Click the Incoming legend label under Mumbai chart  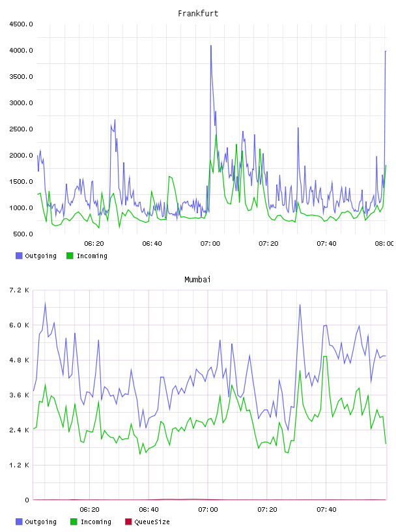coord(96,522)
